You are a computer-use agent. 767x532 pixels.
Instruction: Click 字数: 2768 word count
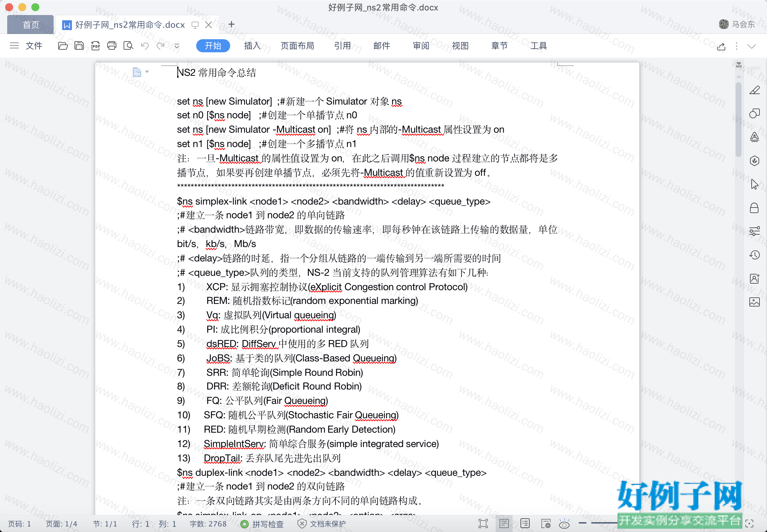pos(208,524)
